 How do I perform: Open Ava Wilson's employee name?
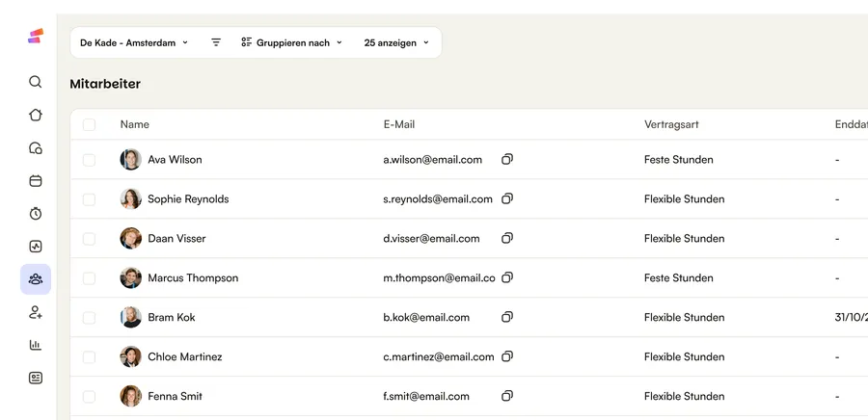(175, 159)
